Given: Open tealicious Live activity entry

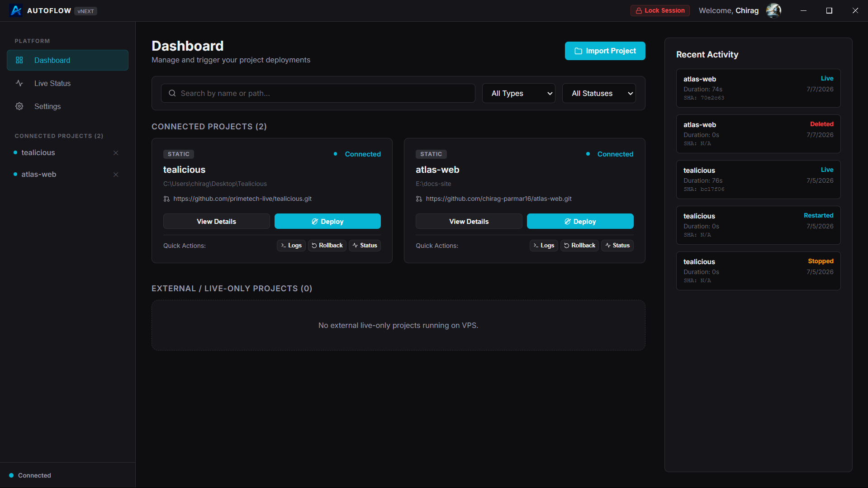Looking at the screenshot, I should (758, 180).
